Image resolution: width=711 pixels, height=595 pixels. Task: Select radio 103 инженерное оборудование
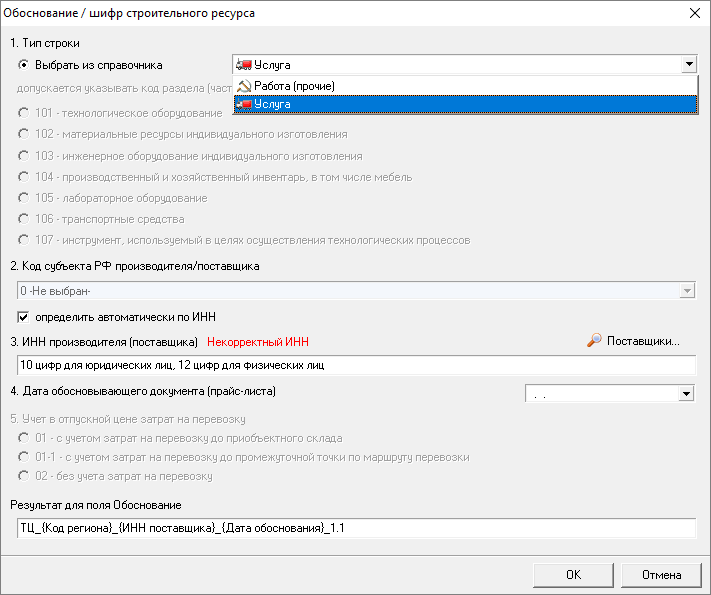[24, 156]
